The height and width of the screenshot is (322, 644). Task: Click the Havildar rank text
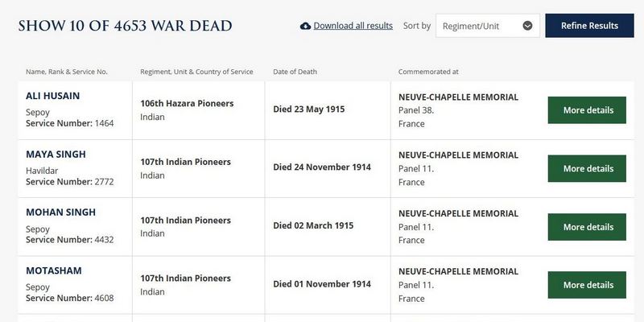coord(42,171)
